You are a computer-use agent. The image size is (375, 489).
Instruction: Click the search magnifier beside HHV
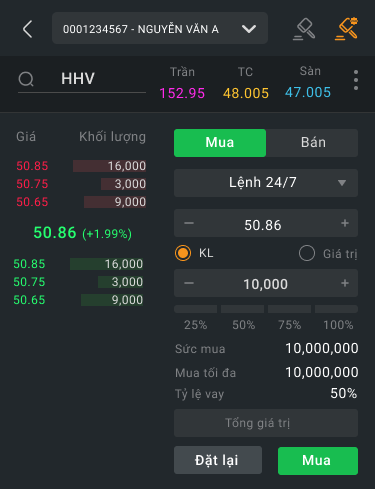[26, 79]
